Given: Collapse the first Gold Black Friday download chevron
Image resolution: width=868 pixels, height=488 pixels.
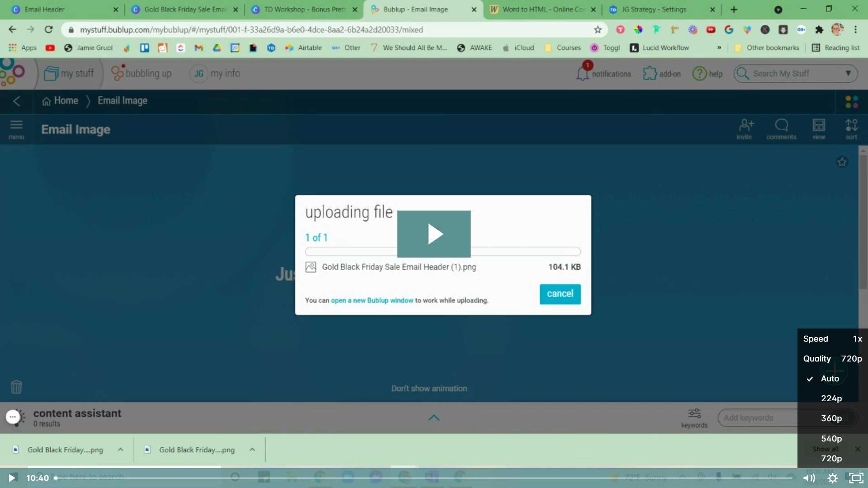Looking at the screenshot, I should pyautogui.click(x=120, y=450).
